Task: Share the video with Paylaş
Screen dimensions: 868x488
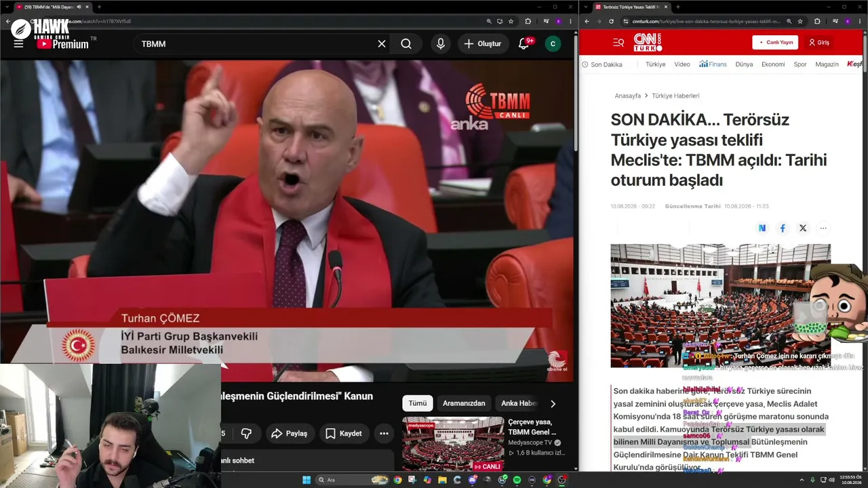Action: pyautogui.click(x=290, y=434)
